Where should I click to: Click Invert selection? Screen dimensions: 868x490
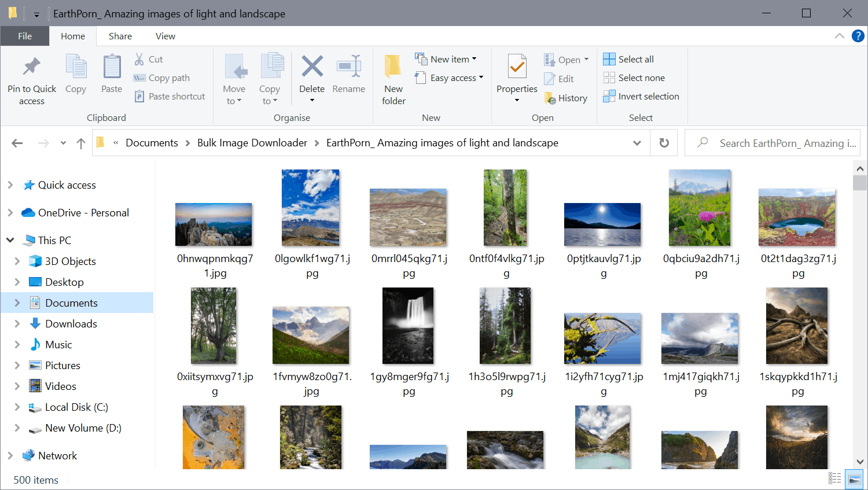tap(641, 96)
